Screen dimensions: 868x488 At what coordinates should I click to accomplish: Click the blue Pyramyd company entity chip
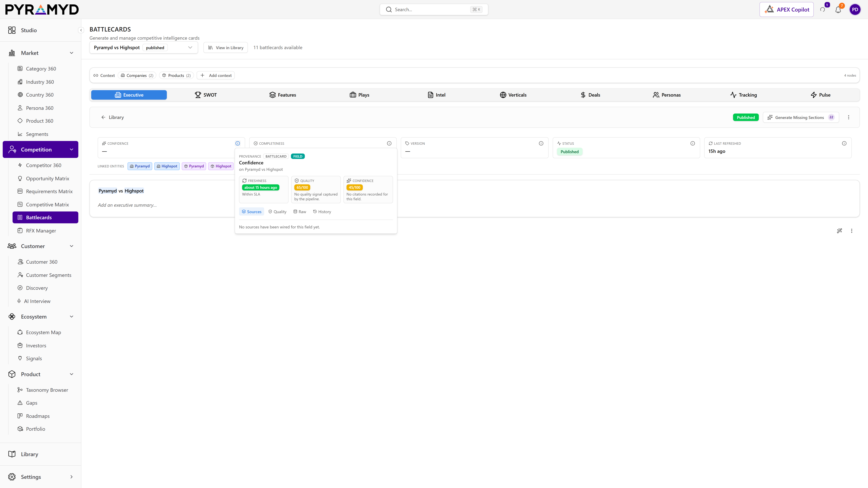point(140,166)
